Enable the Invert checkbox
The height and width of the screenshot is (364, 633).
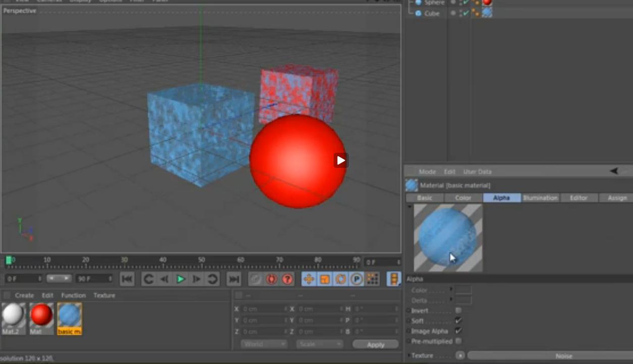[x=458, y=311]
